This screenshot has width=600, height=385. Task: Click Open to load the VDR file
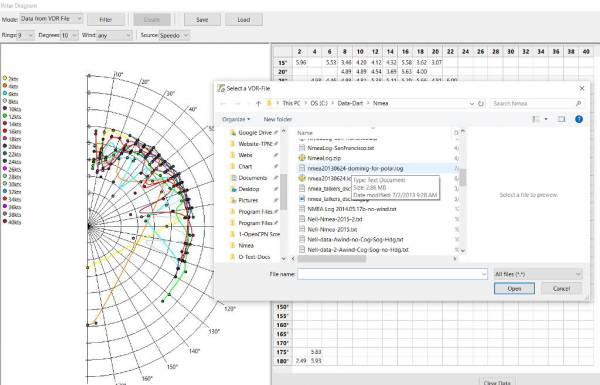click(514, 289)
